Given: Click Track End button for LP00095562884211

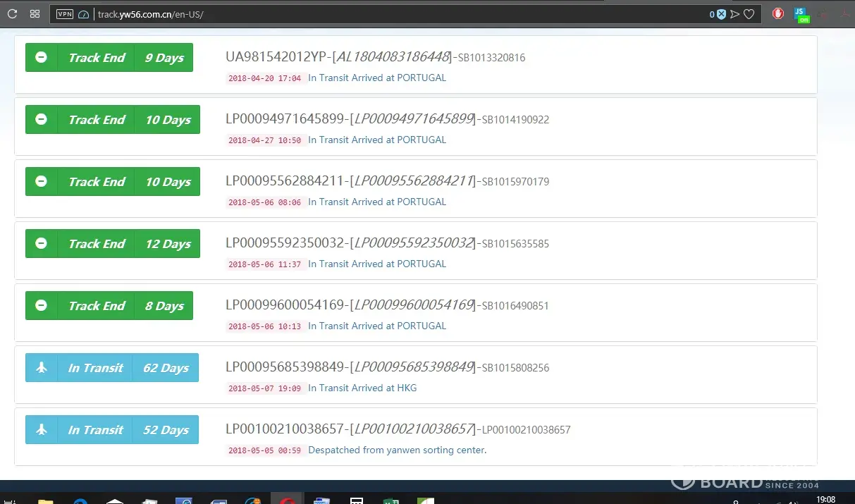Looking at the screenshot, I should pos(97,182).
